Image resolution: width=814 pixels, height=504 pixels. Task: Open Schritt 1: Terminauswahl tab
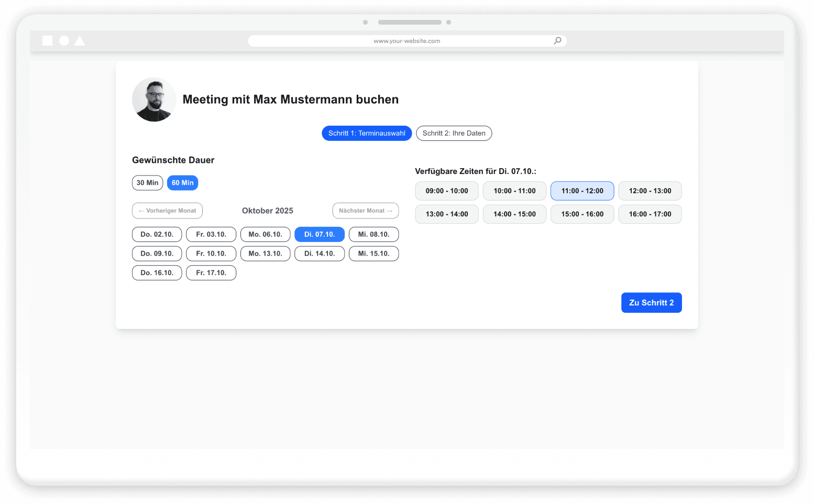point(367,134)
